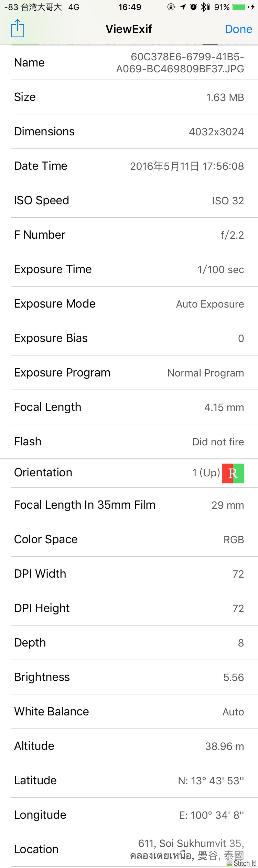258x868 pixels.
Task: Tap the rotation lock status icon
Action: pyautogui.click(x=171, y=7)
